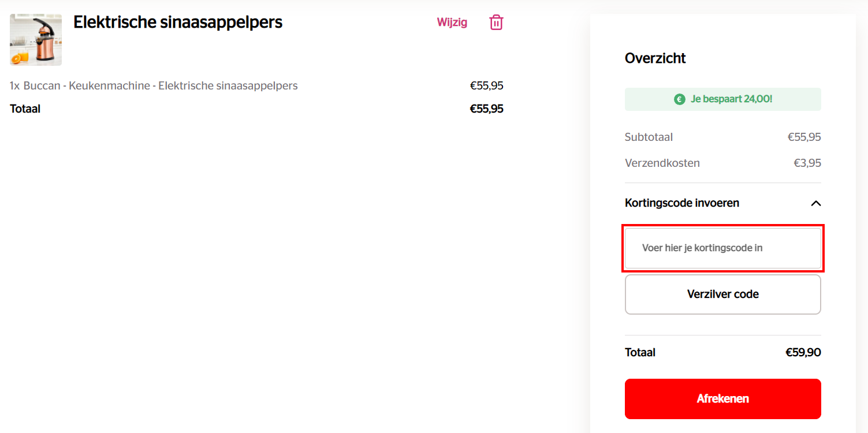Open the orange juicer product thumbnail

coord(36,40)
